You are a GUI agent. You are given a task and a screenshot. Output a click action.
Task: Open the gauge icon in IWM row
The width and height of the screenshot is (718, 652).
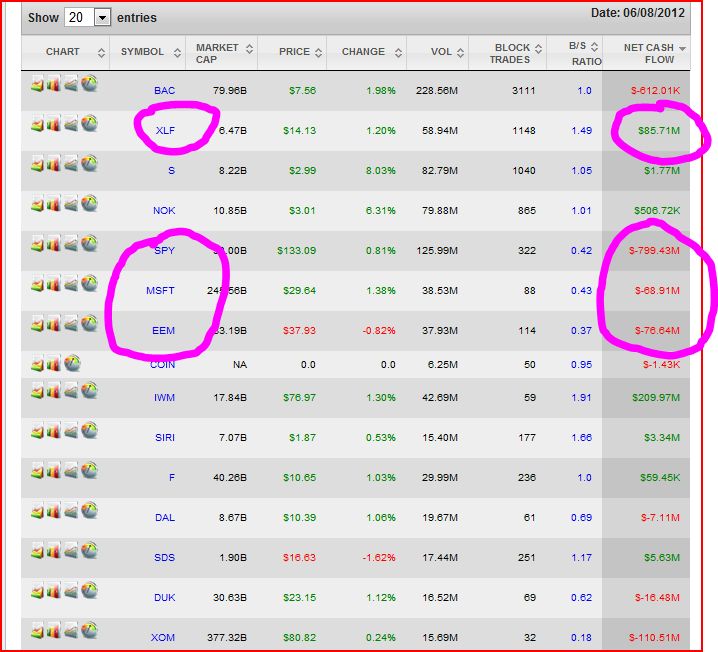pyautogui.click(x=89, y=390)
